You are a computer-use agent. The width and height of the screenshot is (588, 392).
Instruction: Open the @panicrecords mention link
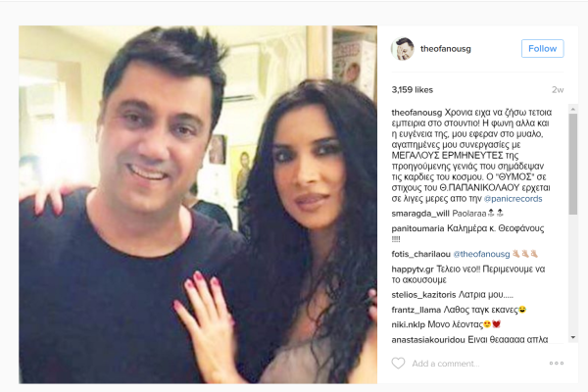(x=513, y=199)
